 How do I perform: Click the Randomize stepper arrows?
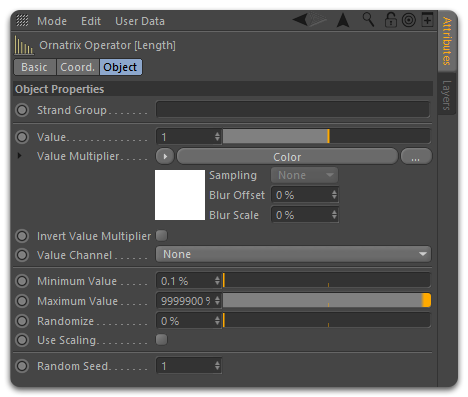point(217,321)
